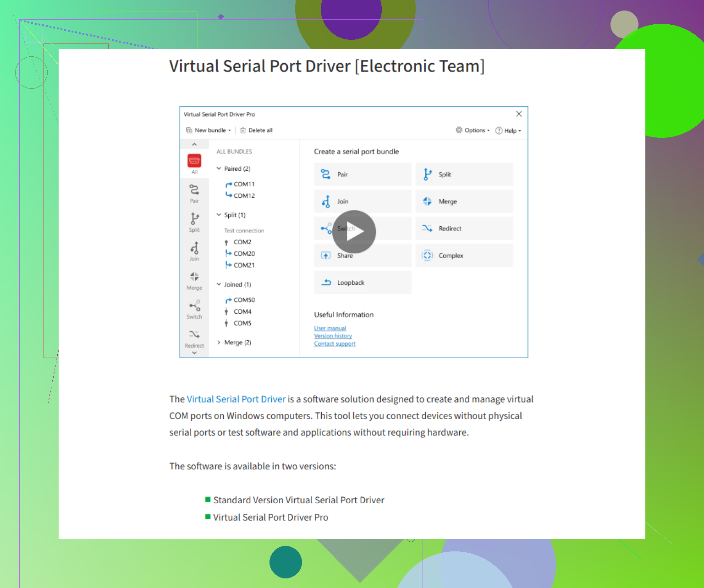The image size is (704, 588).
Task: Select the Merge icon in the sidebar
Action: click(x=194, y=277)
